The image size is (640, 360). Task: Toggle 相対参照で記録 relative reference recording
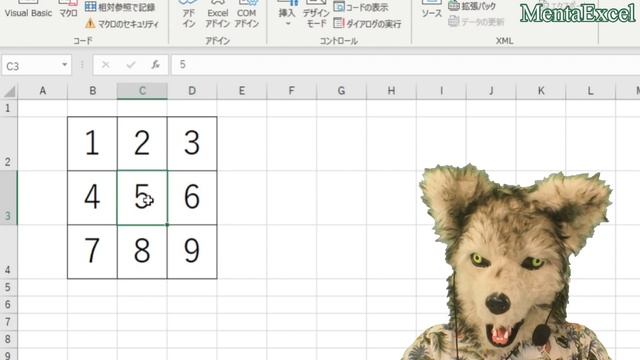pos(120,7)
